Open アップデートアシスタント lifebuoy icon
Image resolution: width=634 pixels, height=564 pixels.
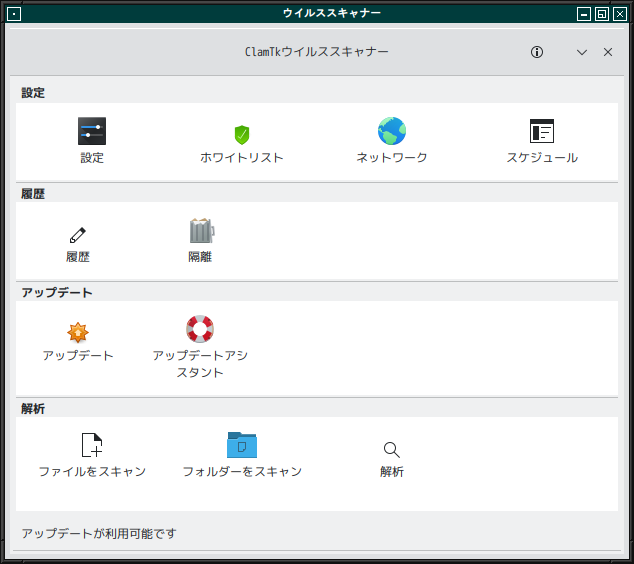[x=200, y=329]
